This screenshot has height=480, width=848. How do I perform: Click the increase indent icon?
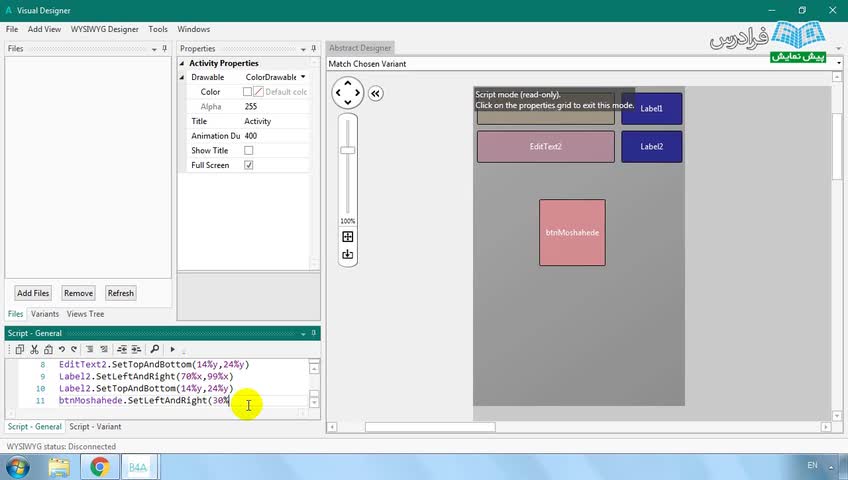[x=136, y=349]
